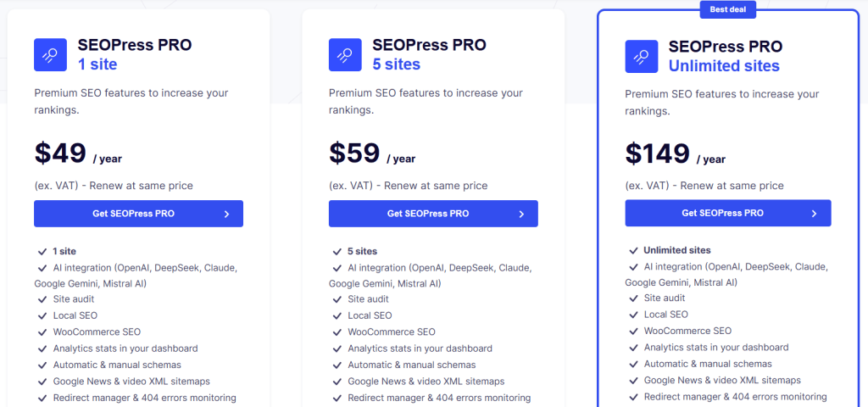This screenshot has width=868, height=407.
Task: Click Redirect manager feature in the 5 sites plan
Action: pos(438,398)
